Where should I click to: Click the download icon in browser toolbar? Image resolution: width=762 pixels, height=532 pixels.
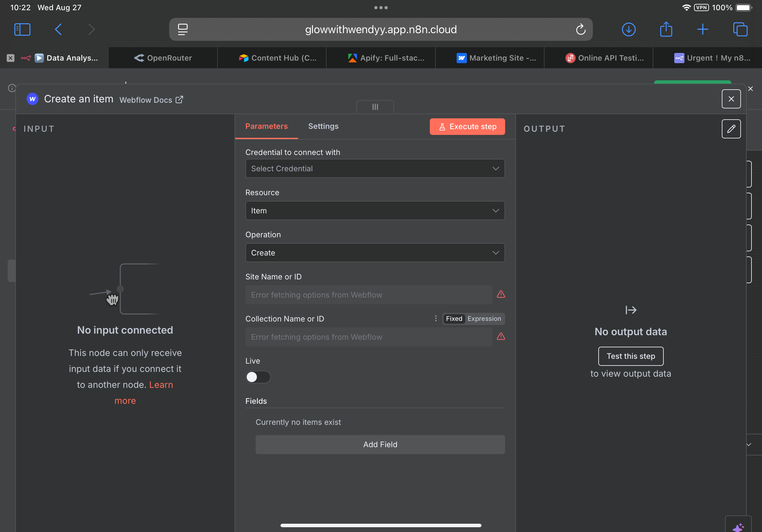pyautogui.click(x=629, y=29)
